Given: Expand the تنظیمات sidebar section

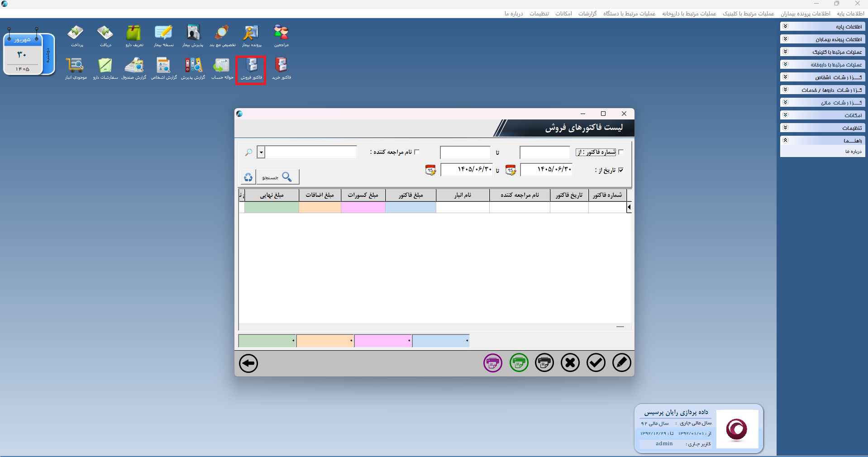Looking at the screenshot, I should [823, 128].
